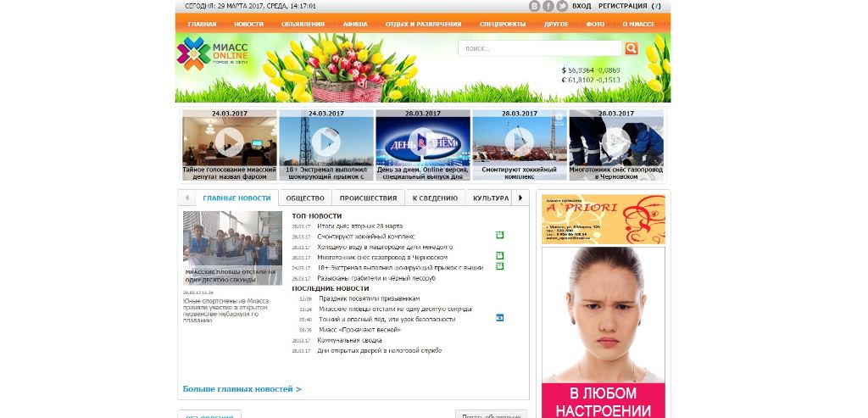Click the Вход login link
868x418 pixels.
pos(581,6)
